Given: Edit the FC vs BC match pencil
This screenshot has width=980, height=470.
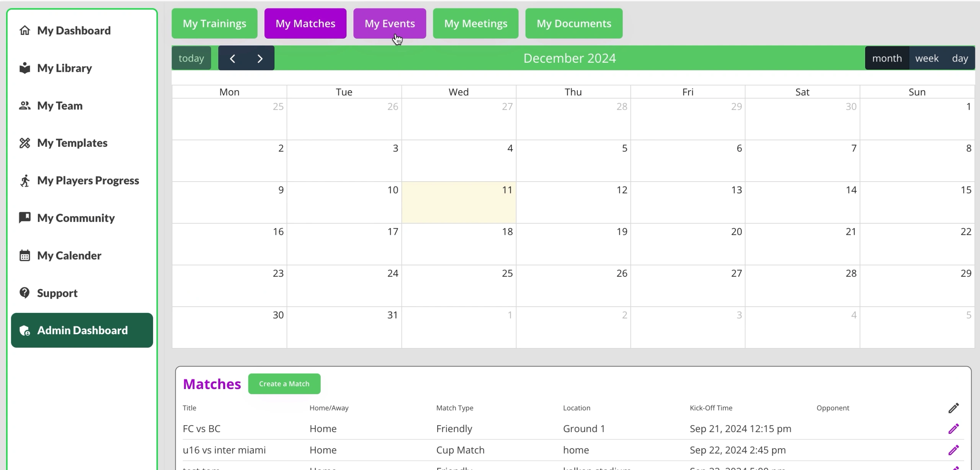Looking at the screenshot, I should point(953,429).
